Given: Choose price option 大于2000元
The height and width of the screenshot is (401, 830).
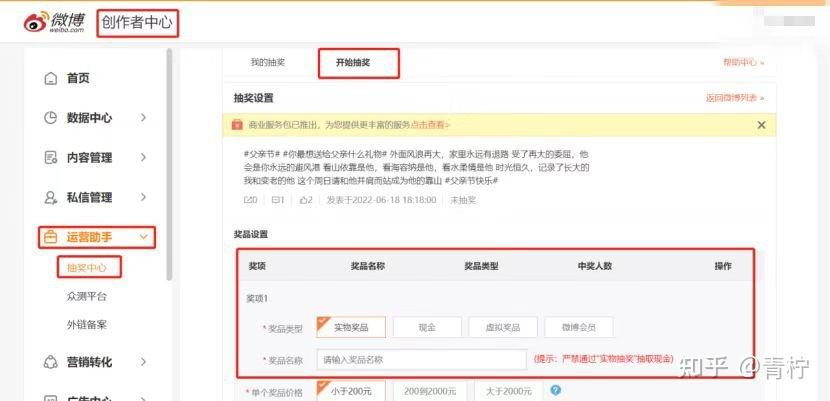Looking at the screenshot, I should (x=508, y=391).
